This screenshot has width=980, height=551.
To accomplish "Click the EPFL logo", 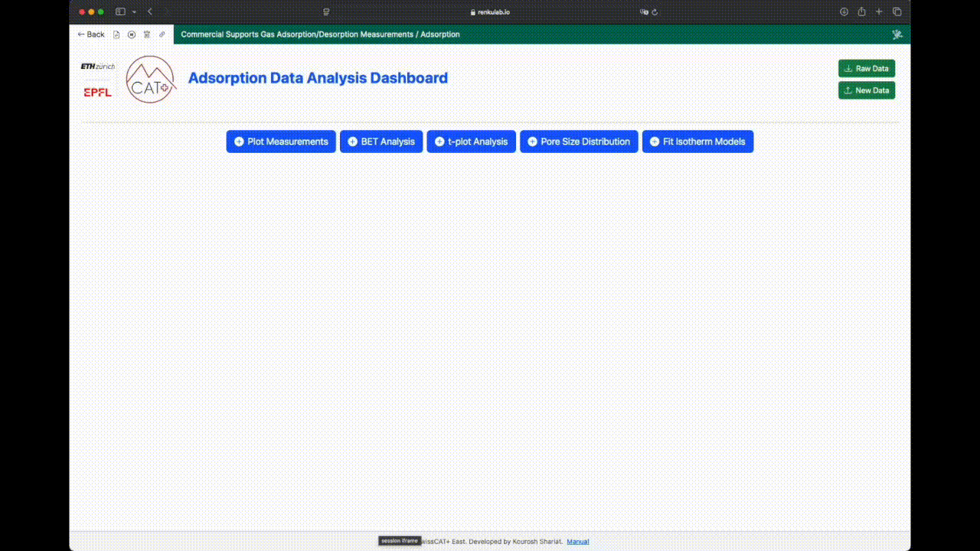I will click(98, 92).
